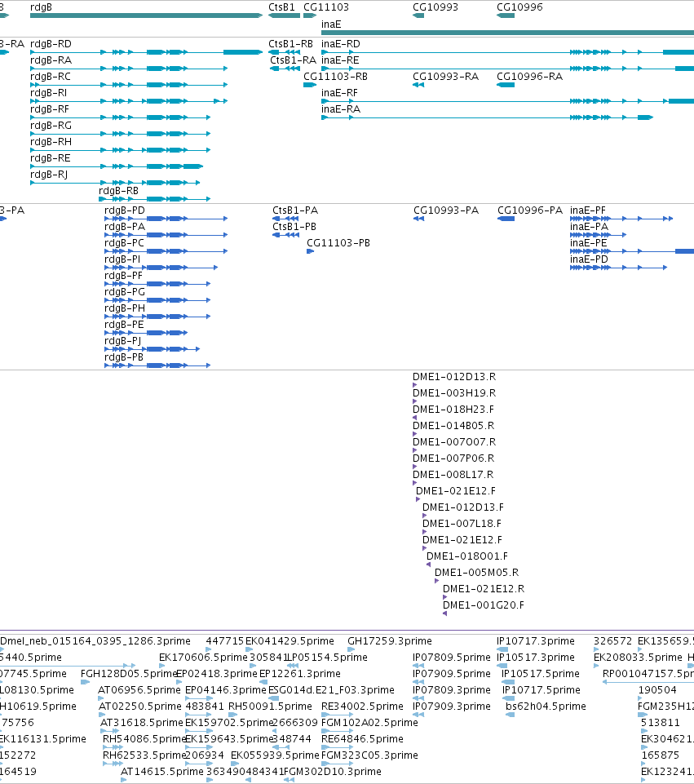The image size is (694, 784).
Task: Click the FGM102A02.5prime EST label
Action: point(369,723)
